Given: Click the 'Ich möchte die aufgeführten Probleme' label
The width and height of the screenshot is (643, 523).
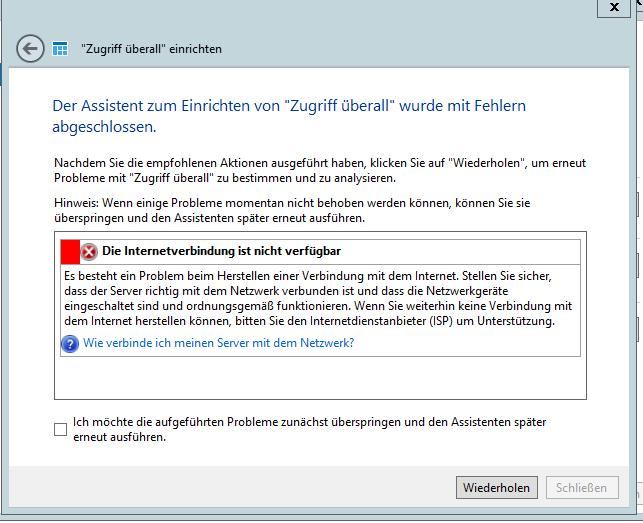Looking at the screenshot, I should point(310,429).
